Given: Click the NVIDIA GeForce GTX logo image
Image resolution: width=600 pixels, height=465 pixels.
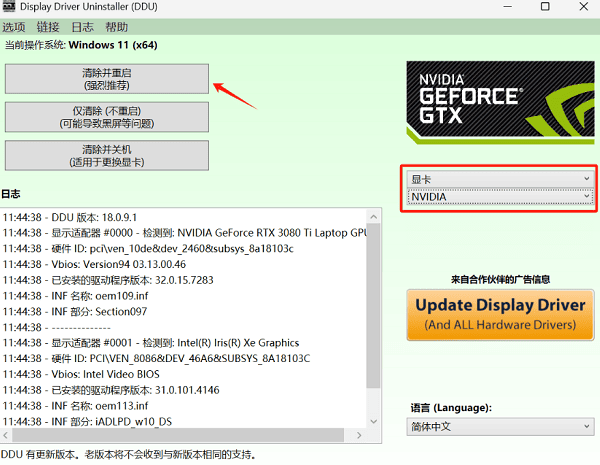Looking at the screenshot, I should tap(500, 103).
